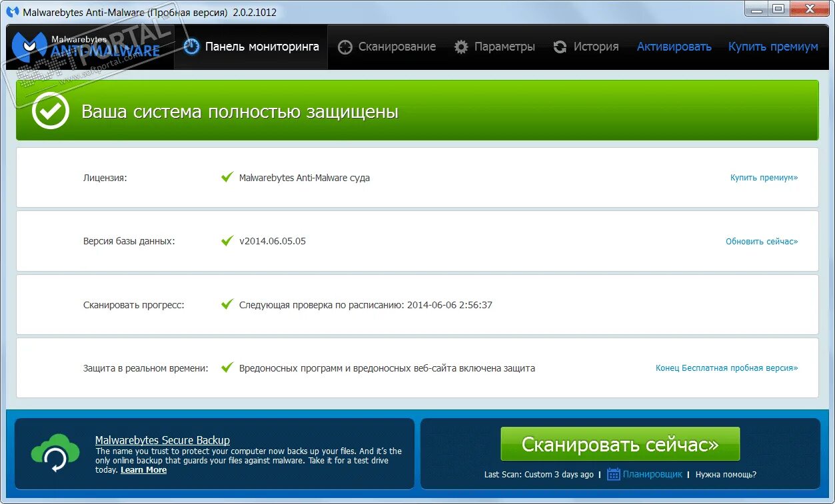This screenshot has width=835, height=504.
Task: Click the calendar icon next to Планировщик
Action: pos(614,474)
